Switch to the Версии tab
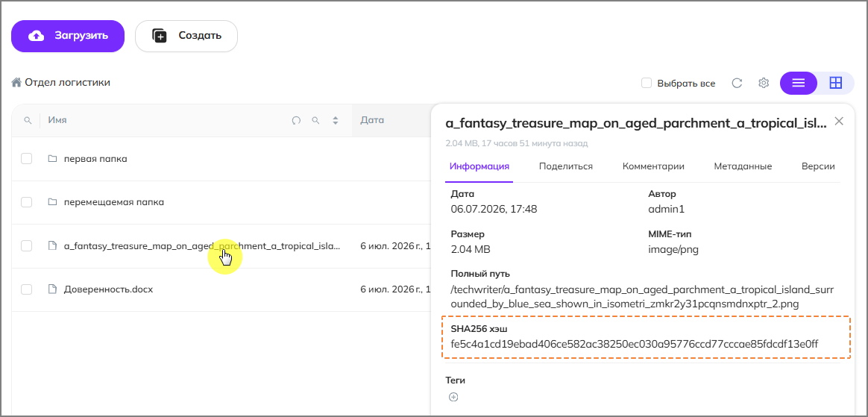 [818, 166]
